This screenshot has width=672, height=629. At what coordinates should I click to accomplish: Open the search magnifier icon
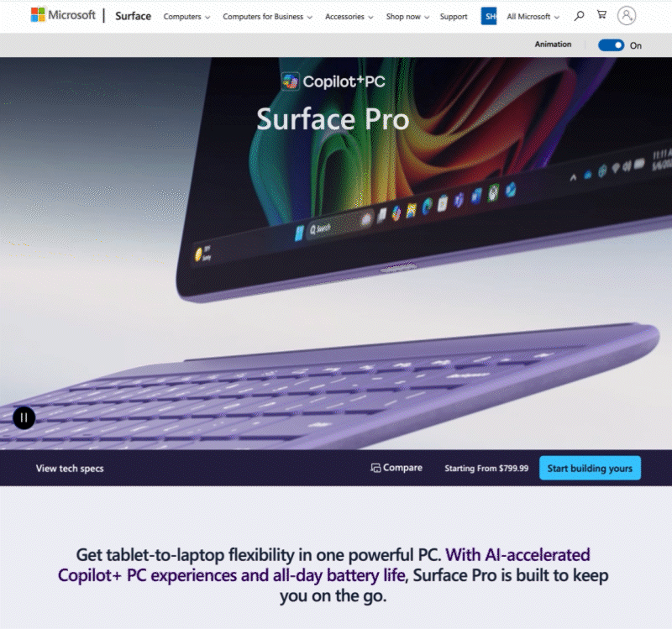click(579, 16)
